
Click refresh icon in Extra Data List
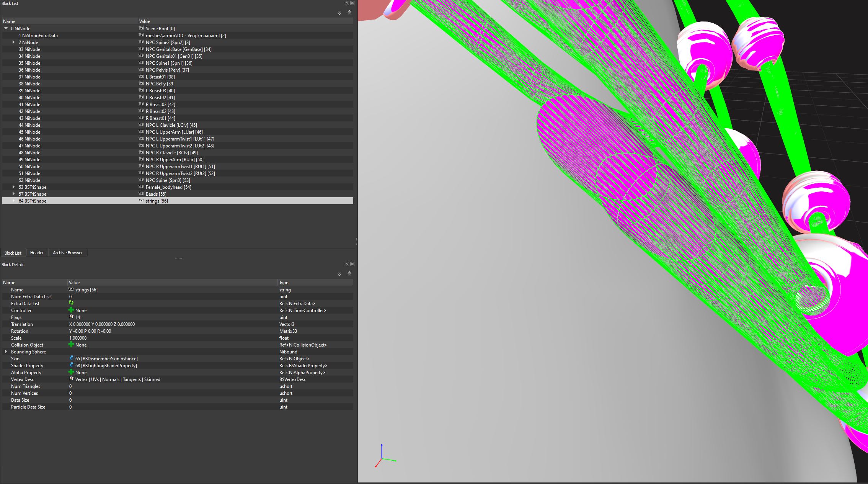tap(71, 303)
